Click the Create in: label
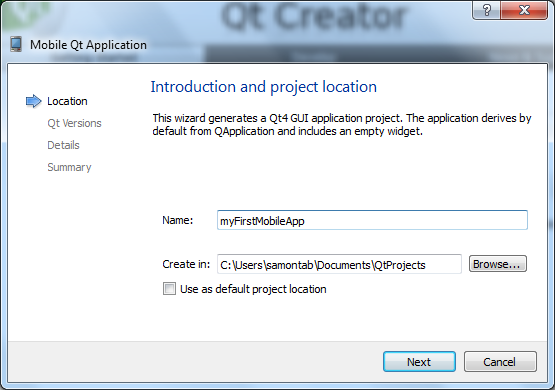Screen dimensions: 555x390 coord(186,264)
